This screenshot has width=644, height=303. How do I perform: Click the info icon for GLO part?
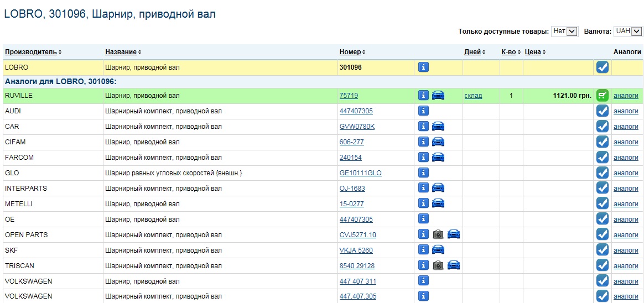click(x=423, y=173)
